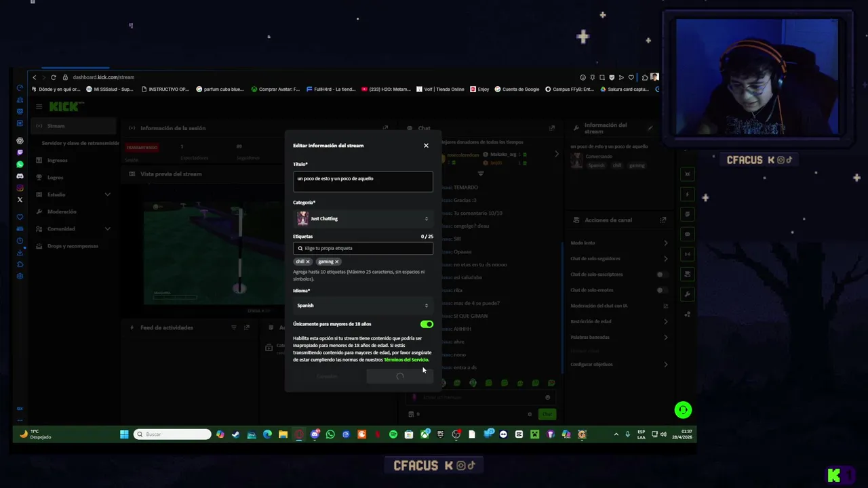Click the Chat send button
The height and width of the screenshot is (488, 868).
(547, 414)
